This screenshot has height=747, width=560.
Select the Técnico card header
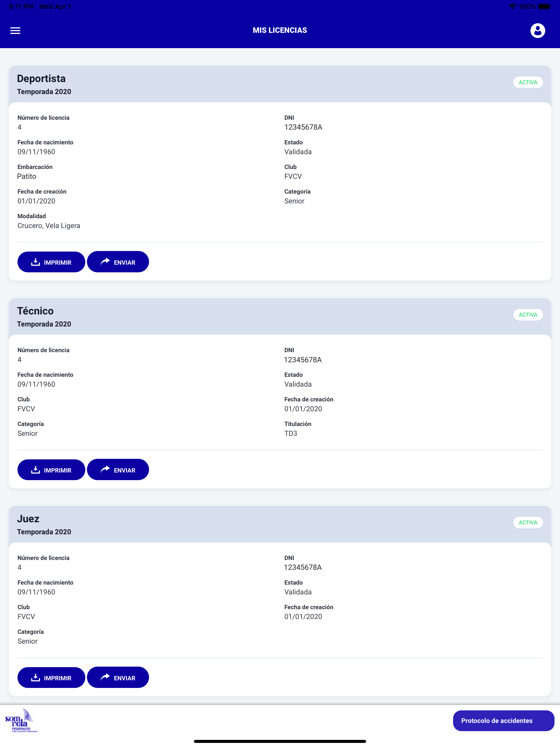[280, 316]
